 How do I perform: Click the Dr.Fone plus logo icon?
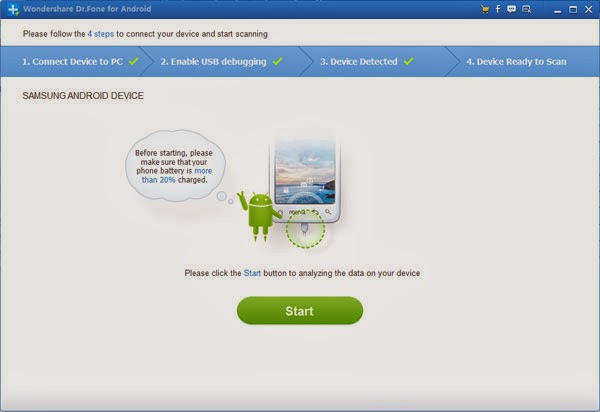[x=13, y=9]
